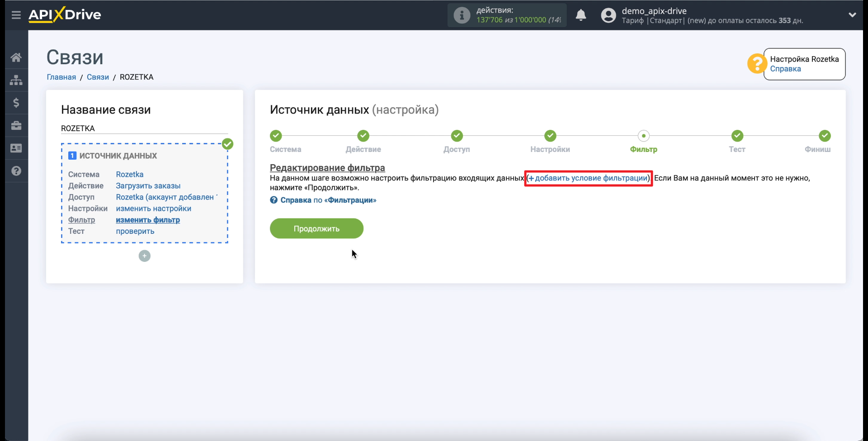Image resolution: width=868 pixels, height=441 pixels.
Task: Click добавить условие фильтрации link
Action: coord(588,178)
